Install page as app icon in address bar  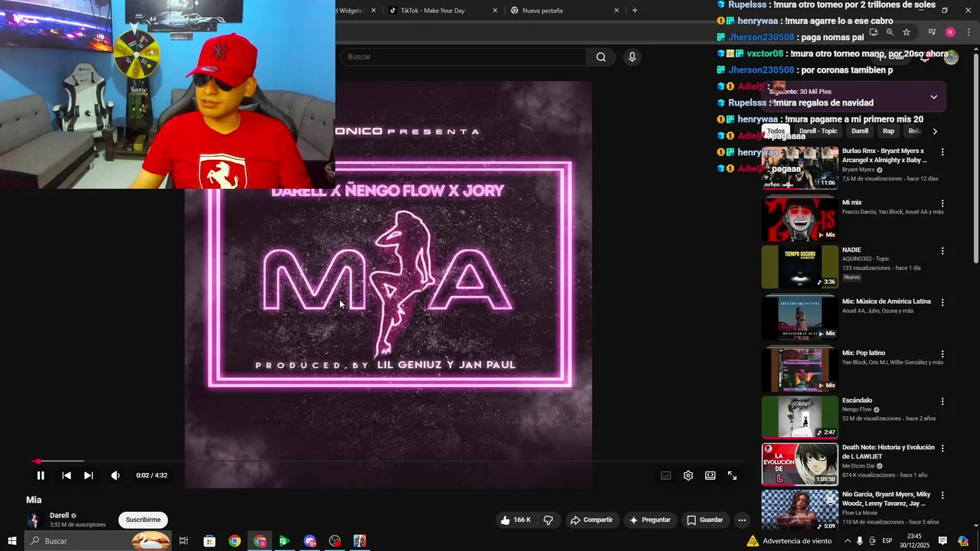point(873,32)
